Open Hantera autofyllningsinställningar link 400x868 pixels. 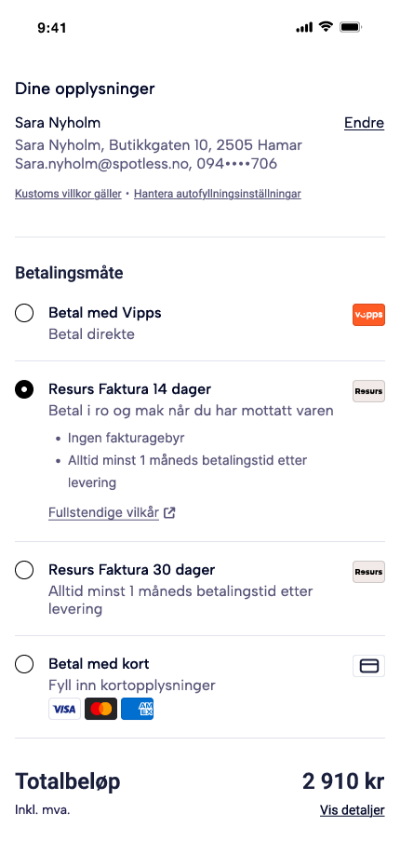[218, 194]
